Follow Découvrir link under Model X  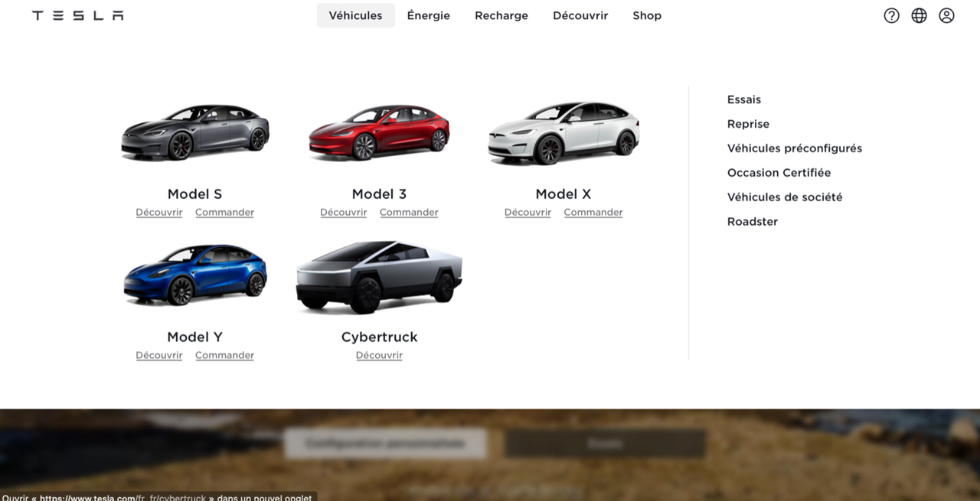click(528, 213)
